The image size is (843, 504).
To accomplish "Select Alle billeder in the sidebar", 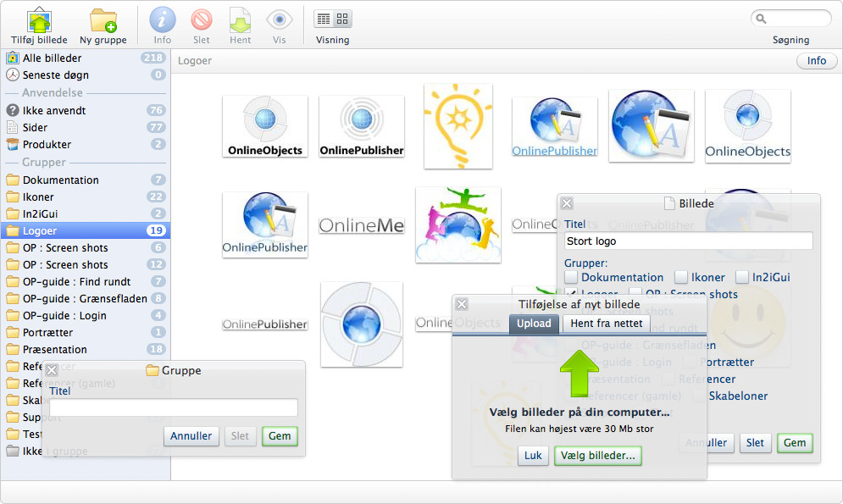I will (53, 58).
